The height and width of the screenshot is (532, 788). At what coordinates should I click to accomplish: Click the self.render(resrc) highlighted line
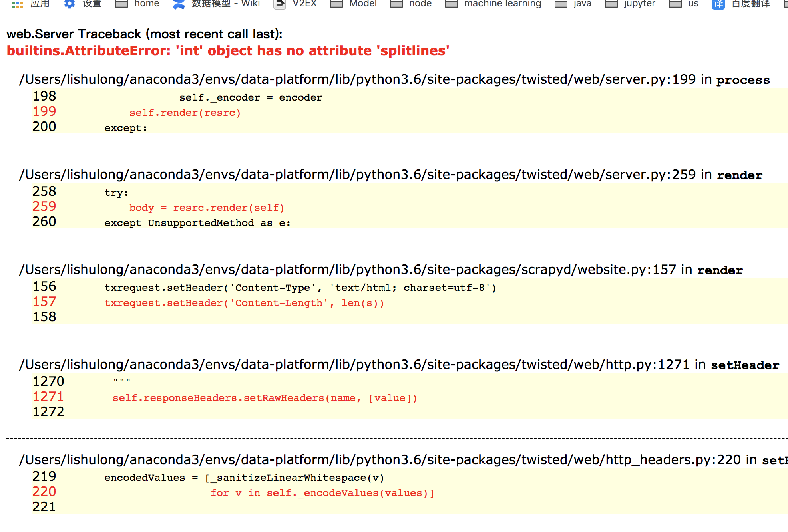pyautogui.click(x=185, y=113)
